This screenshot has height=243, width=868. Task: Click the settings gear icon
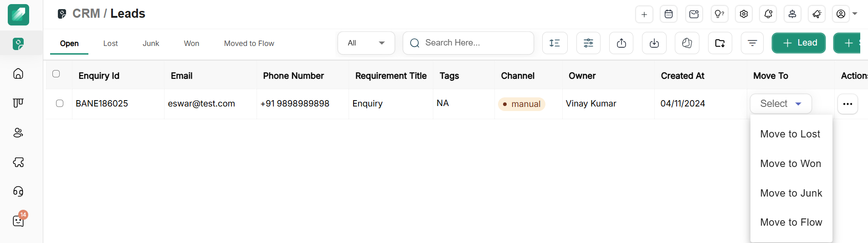[744, 14]
